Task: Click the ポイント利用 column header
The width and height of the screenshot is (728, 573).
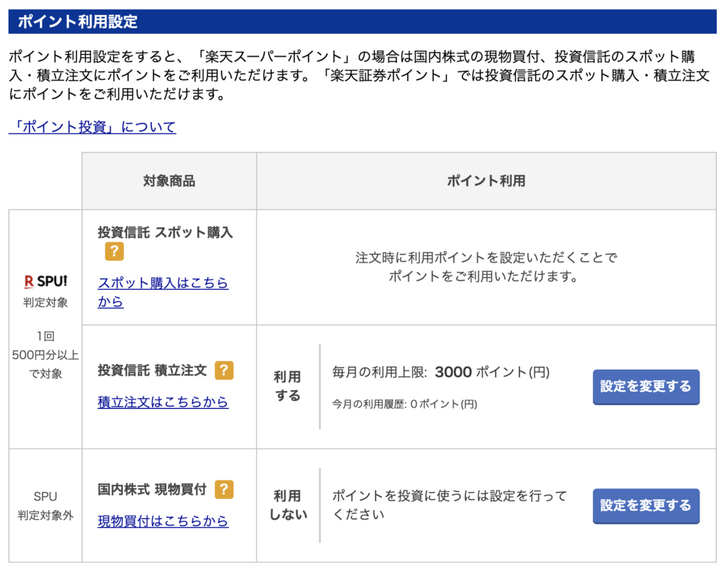Action: coord(486,181)
